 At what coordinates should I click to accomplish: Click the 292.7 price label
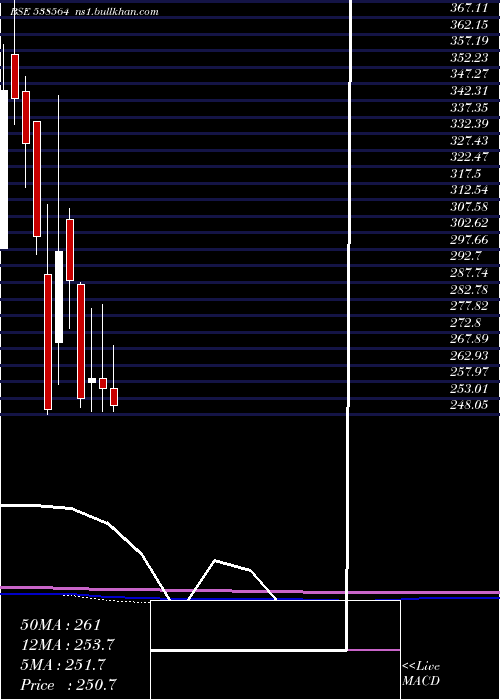[466, 256]
